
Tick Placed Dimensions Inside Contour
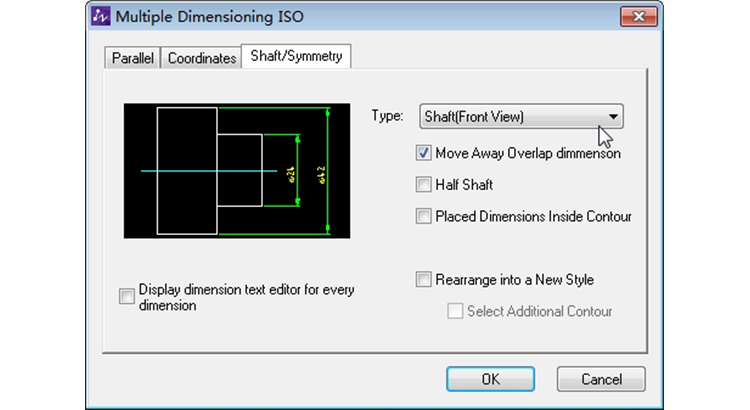tap(424, 216)
